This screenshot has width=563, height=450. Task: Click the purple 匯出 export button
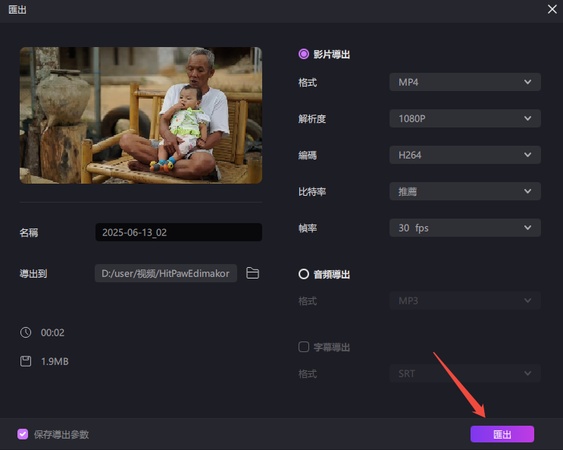click(502, 434)
